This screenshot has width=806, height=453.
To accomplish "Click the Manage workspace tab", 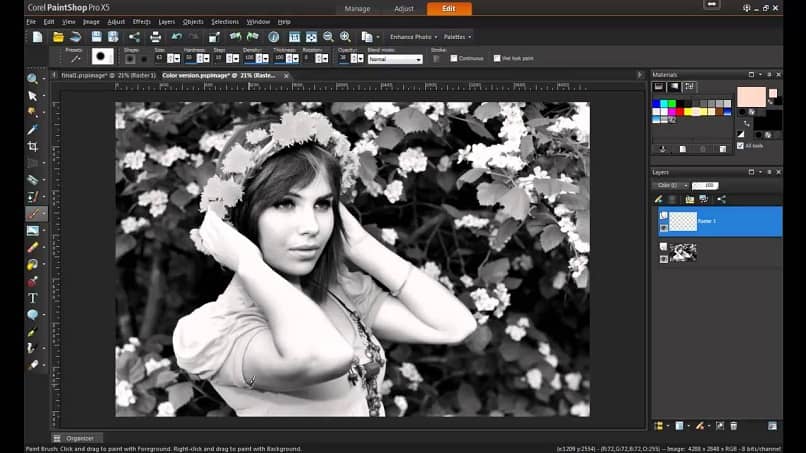I will pyautogui.click(x=357, y=9).
